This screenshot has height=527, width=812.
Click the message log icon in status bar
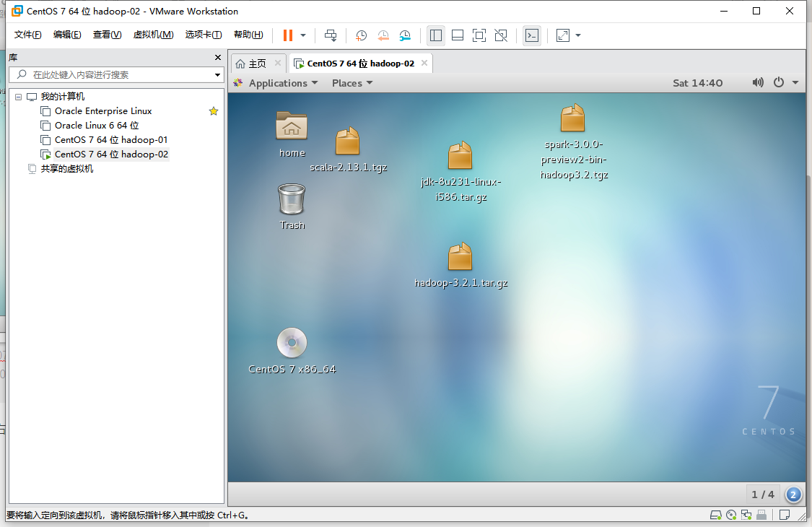tap(785, 515)
